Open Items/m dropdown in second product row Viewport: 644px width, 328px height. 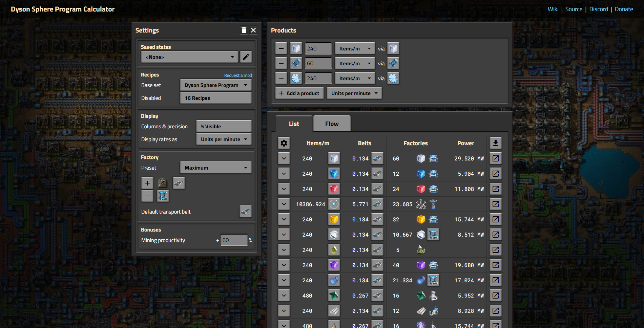[x=355, y=63]
